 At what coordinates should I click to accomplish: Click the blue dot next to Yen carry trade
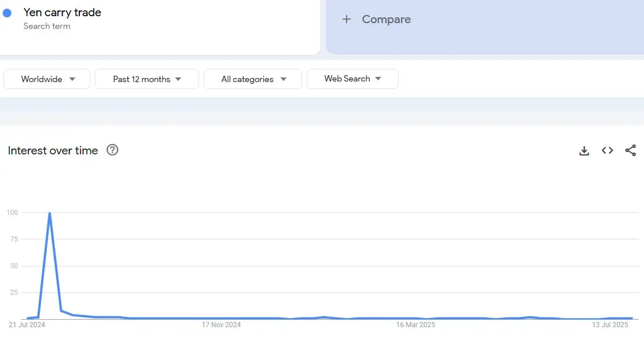(7, 13)
